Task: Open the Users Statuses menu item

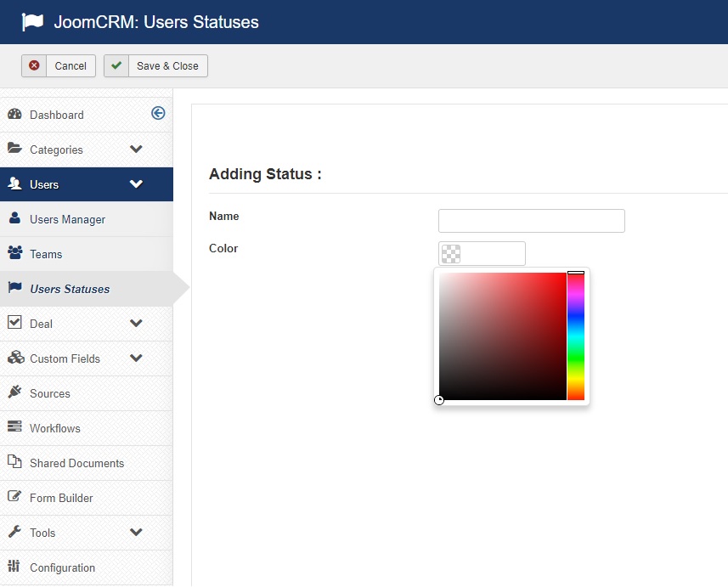Action: tap(70, 289)
